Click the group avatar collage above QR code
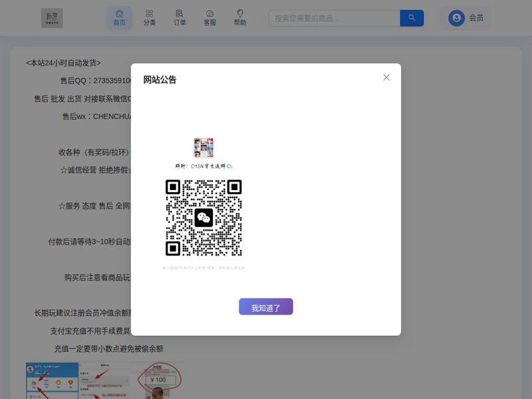 point(203,148)
